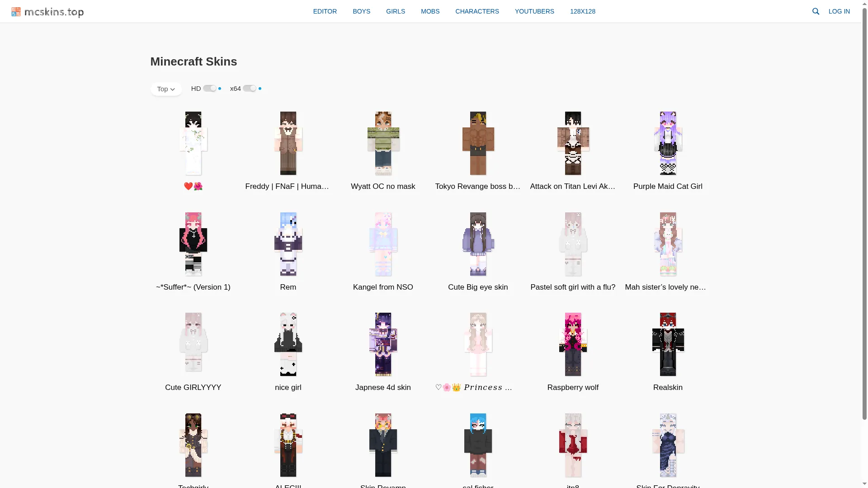Open the nice girl skin image

288,344
